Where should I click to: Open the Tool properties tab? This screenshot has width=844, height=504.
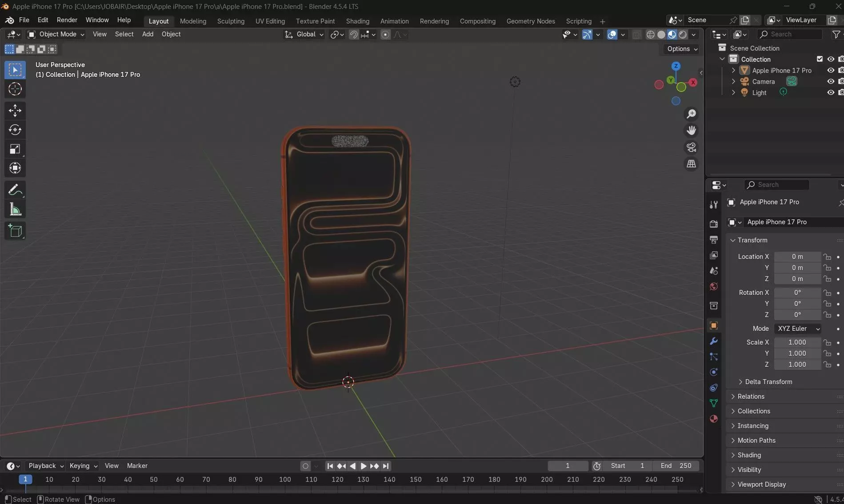(714, 204)
